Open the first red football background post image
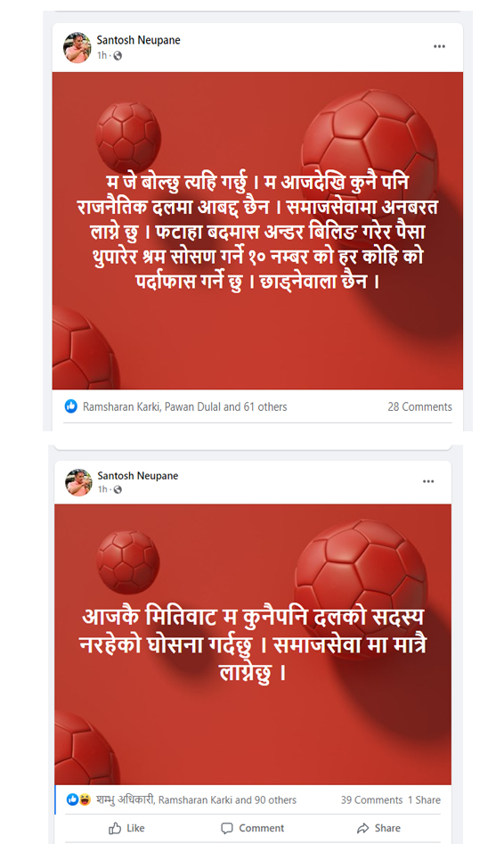 point(257,231)
